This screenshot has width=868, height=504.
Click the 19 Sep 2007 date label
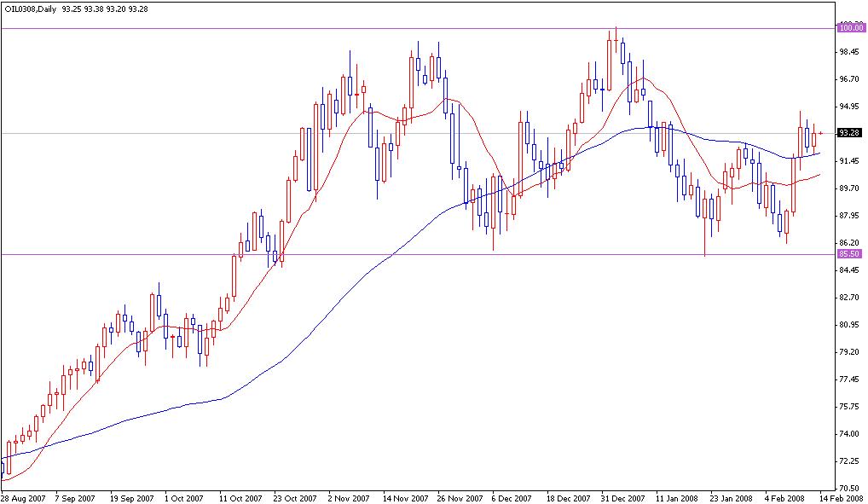click(x=132, y=498)
